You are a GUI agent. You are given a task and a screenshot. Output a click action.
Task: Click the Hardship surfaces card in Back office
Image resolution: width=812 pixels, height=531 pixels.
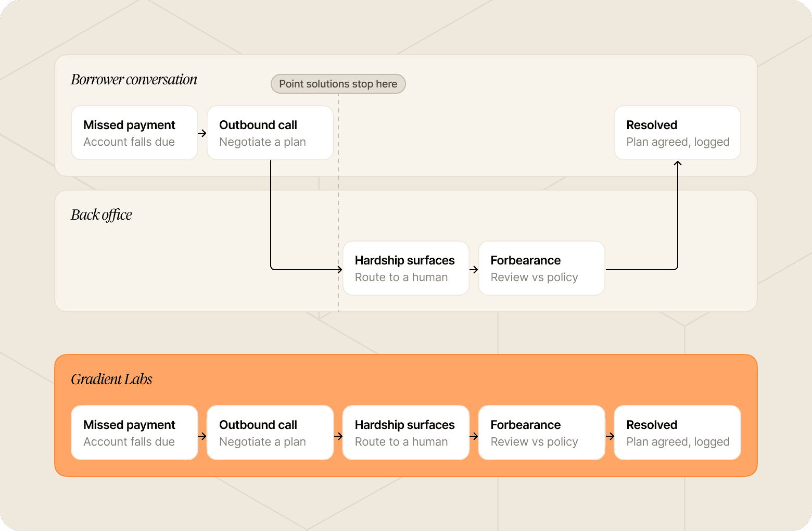coord(406,268)
